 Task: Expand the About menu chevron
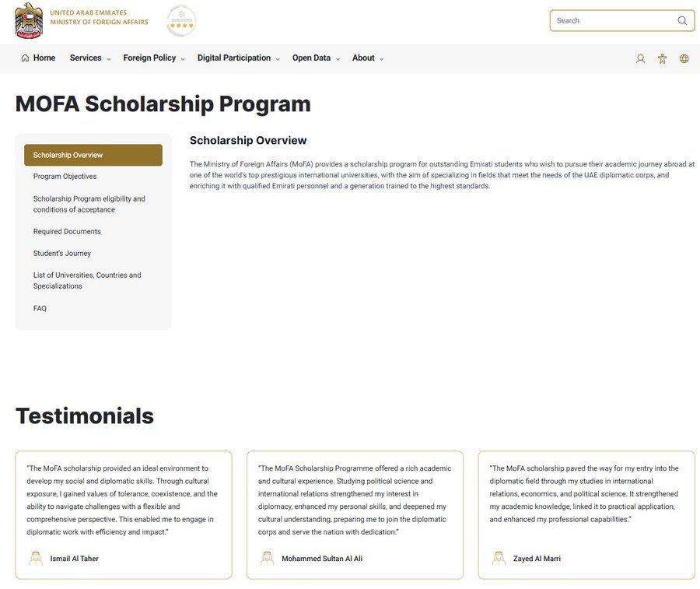(381, 59)
